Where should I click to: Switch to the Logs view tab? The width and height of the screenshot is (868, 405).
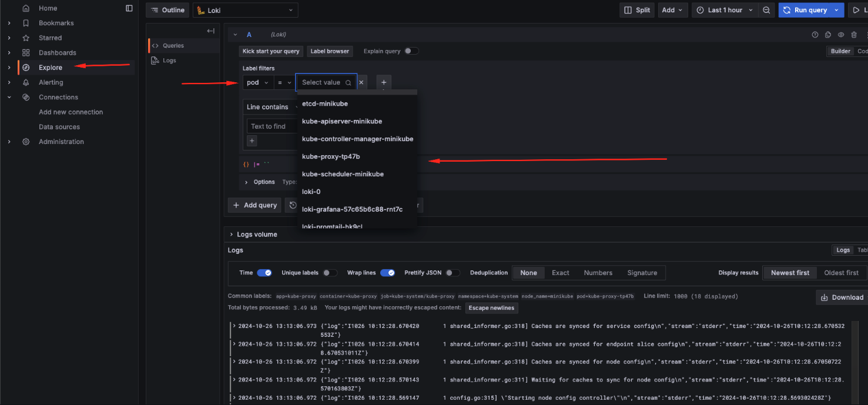click(843, 250)
